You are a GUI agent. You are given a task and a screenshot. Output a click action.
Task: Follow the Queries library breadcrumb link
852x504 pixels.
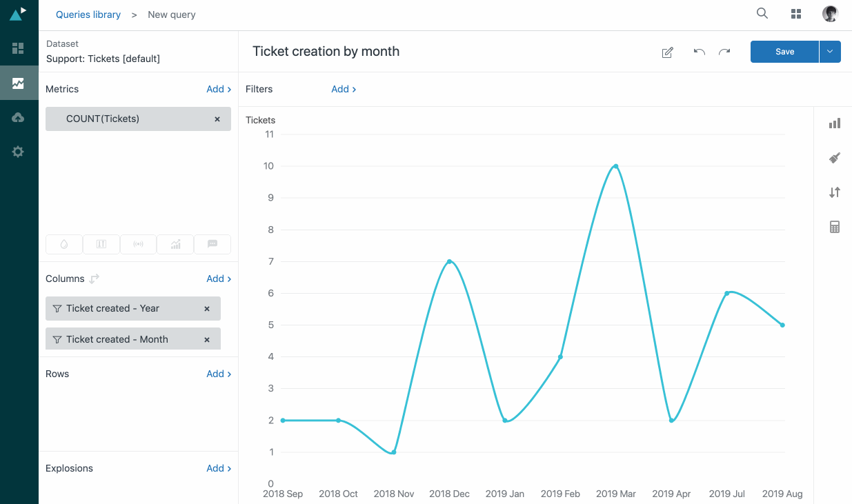[88, 14]
